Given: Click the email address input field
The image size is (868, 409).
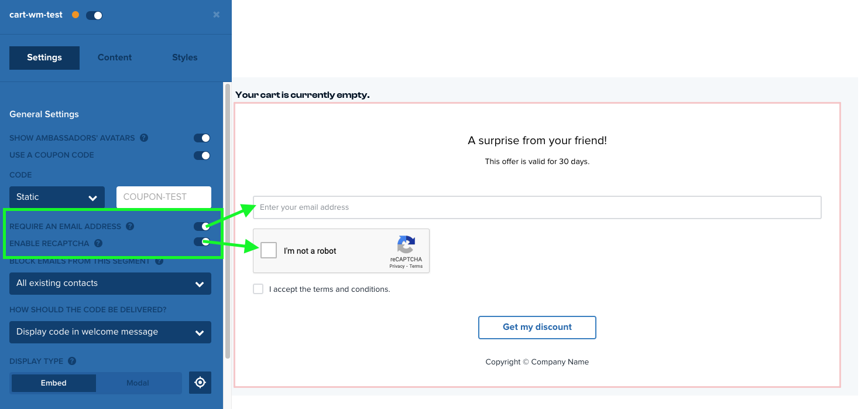Looking at the screenshot, I should (537, 207).
